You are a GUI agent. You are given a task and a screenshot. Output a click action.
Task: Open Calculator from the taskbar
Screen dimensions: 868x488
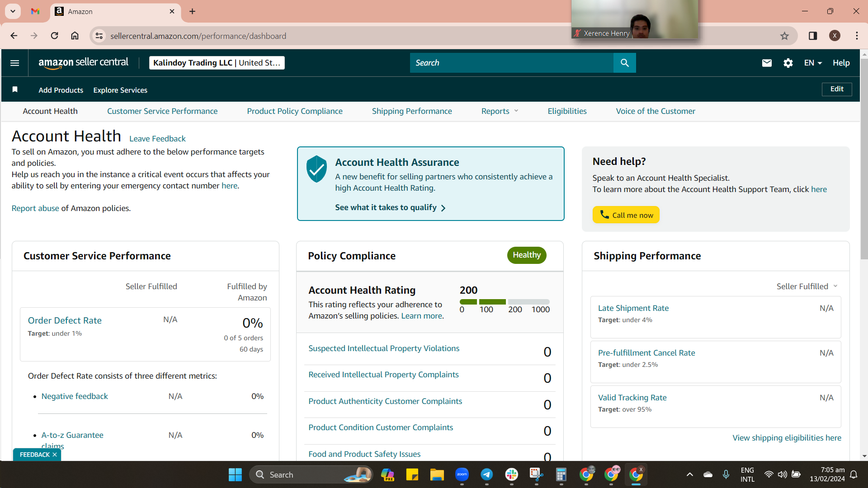pos(561,474)
